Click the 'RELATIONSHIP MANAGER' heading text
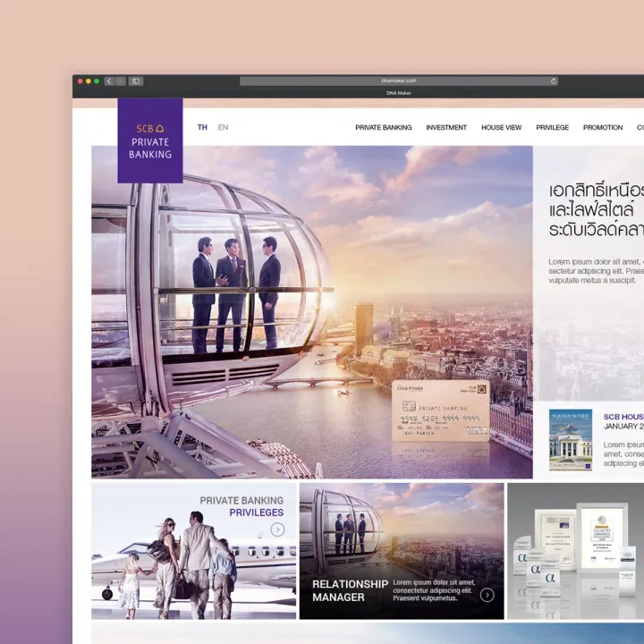Screen dimensions: 644x644 click(350, 590)
